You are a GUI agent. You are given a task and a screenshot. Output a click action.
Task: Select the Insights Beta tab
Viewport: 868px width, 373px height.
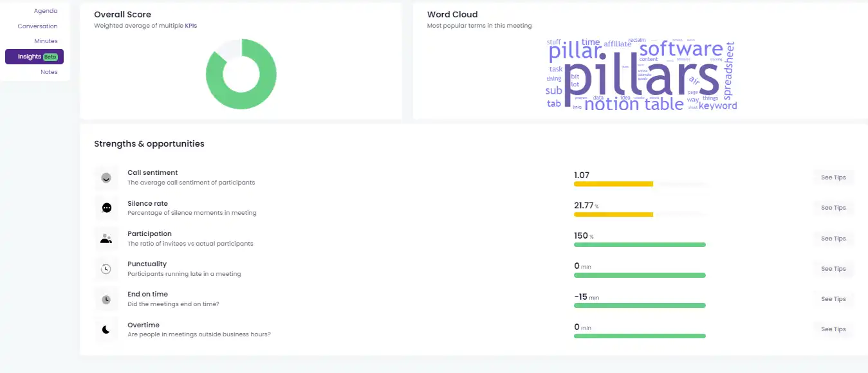[34, 57]
